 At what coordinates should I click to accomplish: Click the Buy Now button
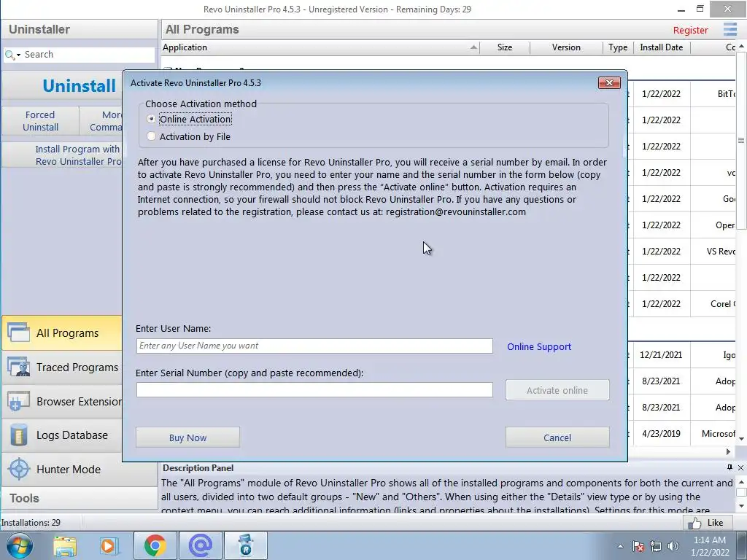point(187,437)
